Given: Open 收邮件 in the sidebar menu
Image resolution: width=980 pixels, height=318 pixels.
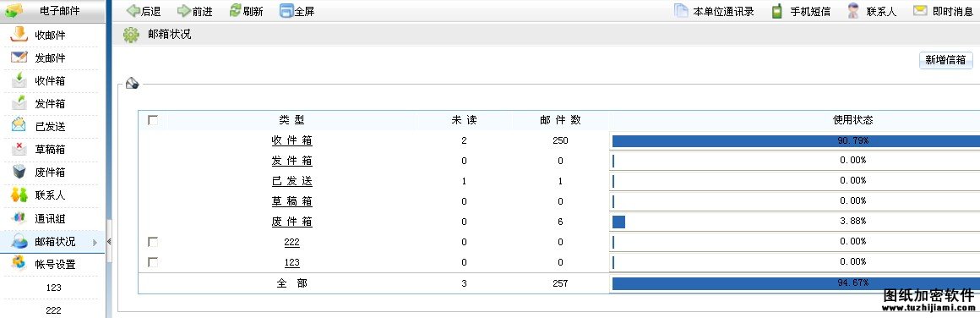Looking at the screenshot, I should (x=50, y=35).
